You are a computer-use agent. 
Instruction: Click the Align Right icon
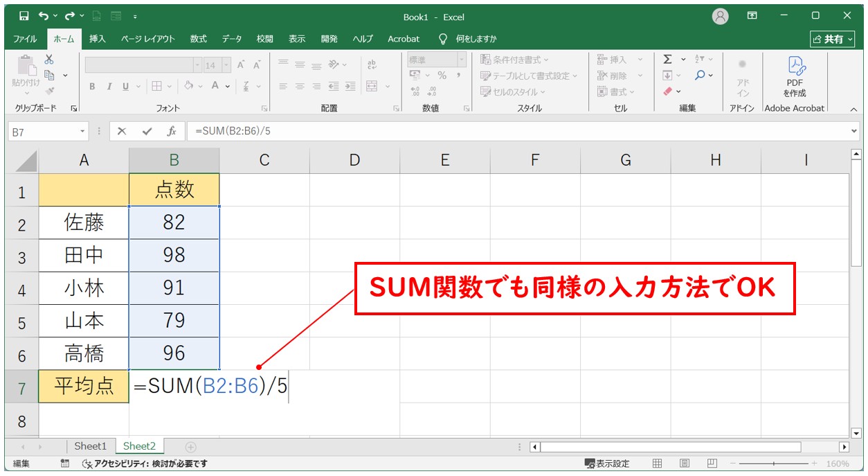click(316, 87)
